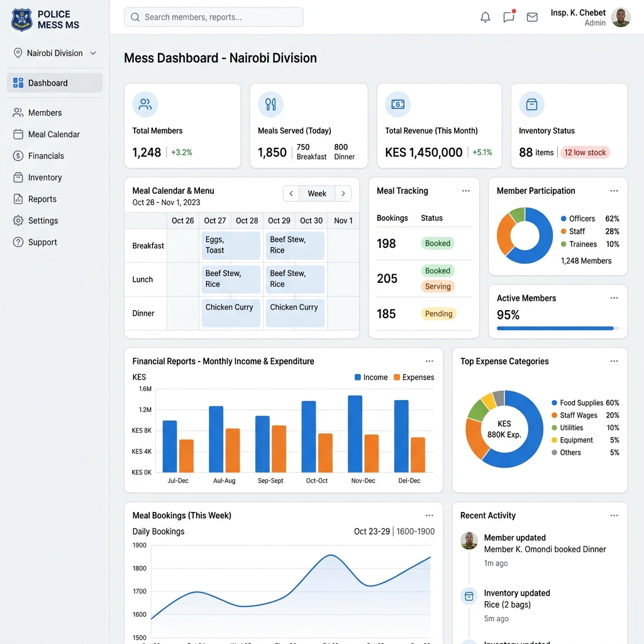Click 'Member K. Omondi booked Dinner' text
The width and height of the screenshot is (644, 644).
(545, 549)
